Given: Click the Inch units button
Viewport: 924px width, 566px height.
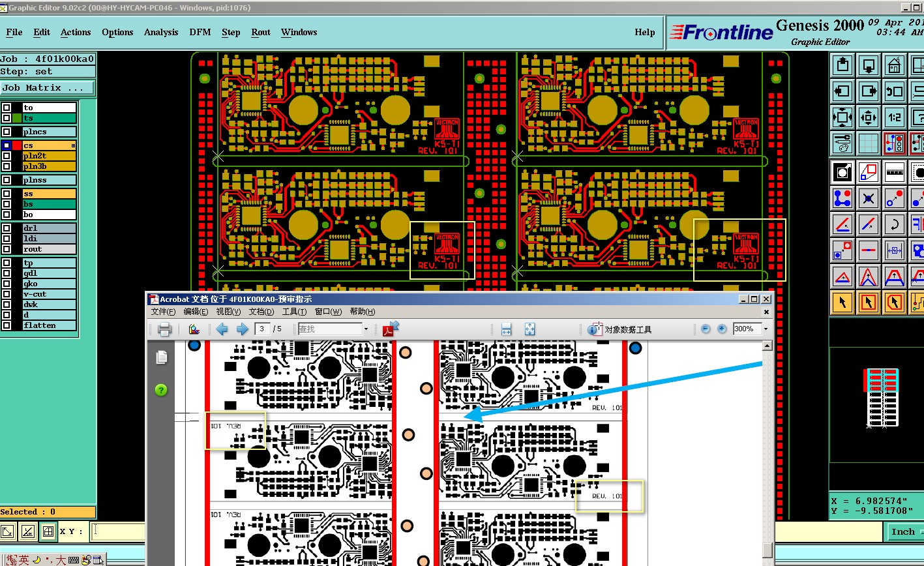Looking at the screenshot, I should coord(903,532).
